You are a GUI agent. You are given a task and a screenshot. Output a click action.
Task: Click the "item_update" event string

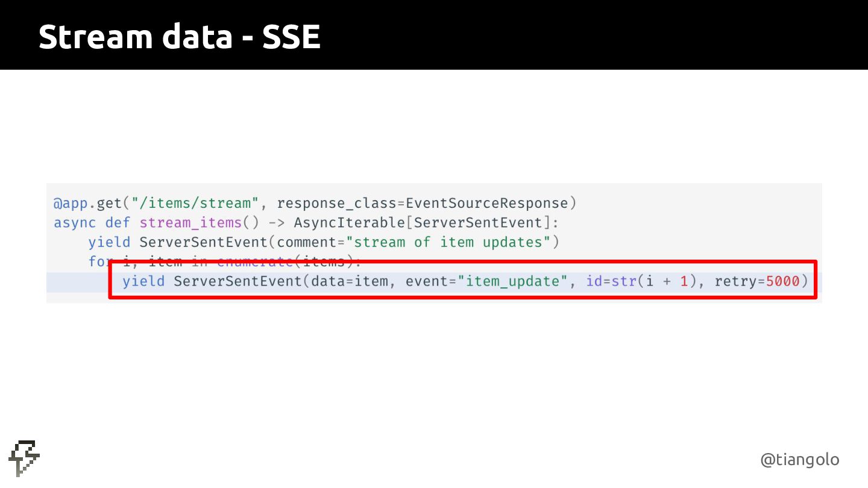pyautogui.click(x=513, y=281)
